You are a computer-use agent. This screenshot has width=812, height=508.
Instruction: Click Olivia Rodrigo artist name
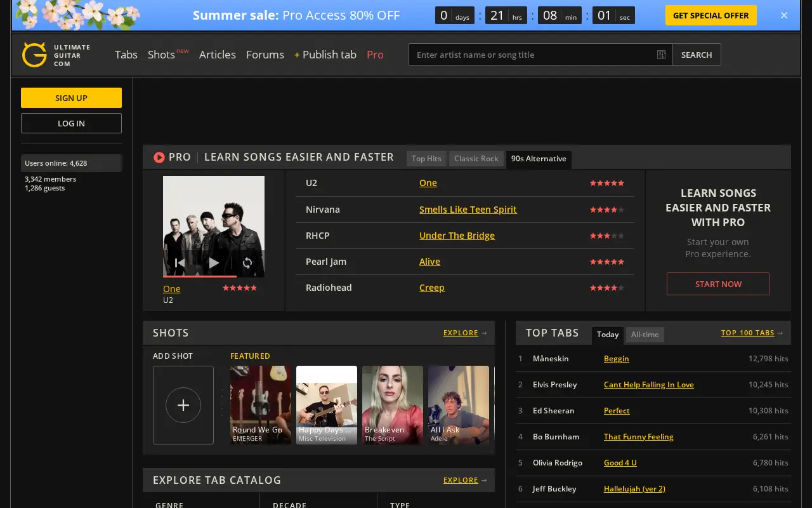pos(558,463)
